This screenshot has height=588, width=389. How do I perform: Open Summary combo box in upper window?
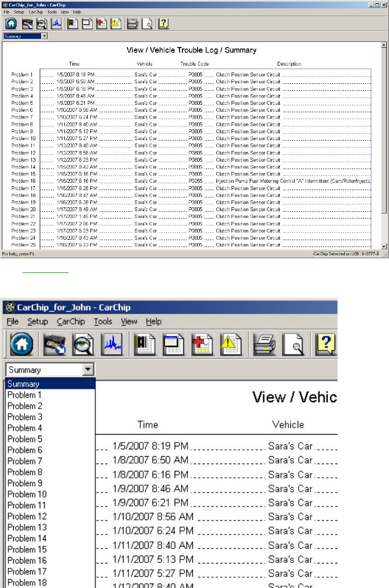tap(26, 36)
